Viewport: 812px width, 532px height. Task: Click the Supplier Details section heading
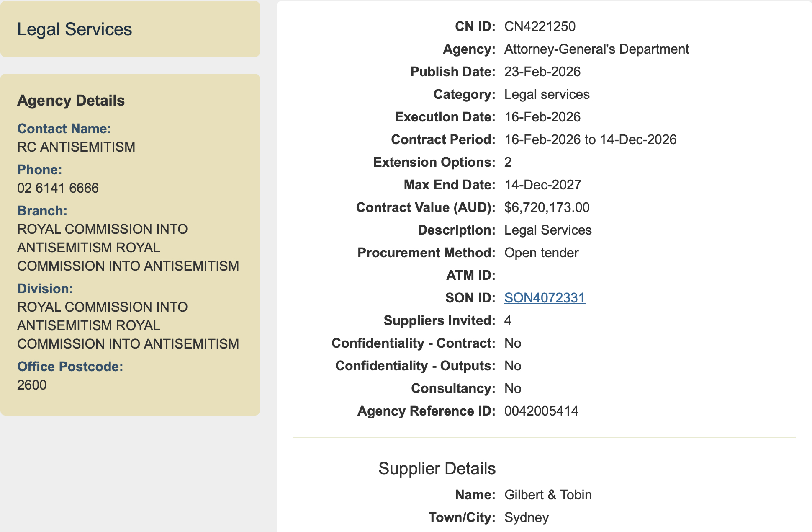[x=437, y=468]
